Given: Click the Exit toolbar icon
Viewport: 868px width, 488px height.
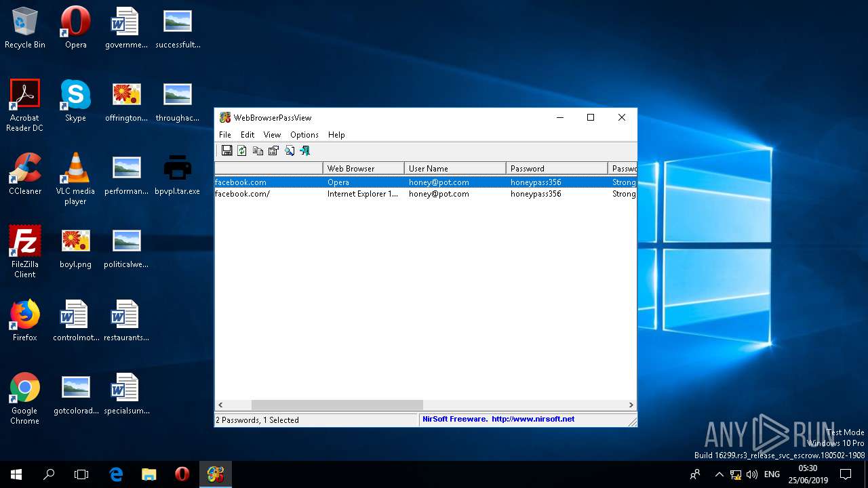Looking at the screenshot, I should pyautogui.click(x=305, y=150).
